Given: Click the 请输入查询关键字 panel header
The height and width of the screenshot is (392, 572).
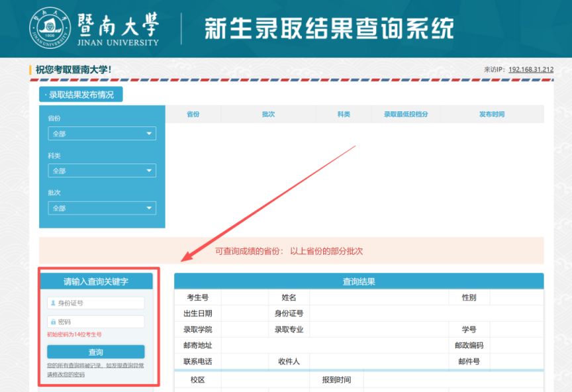Looking at the screenshot, I should coord(96,281).
